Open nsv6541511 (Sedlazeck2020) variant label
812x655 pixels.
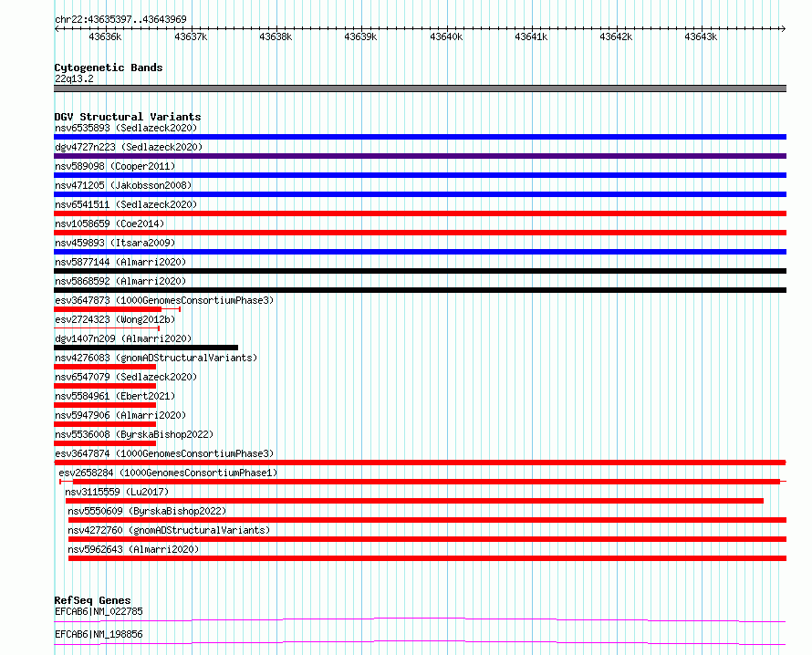pos(126,204)
